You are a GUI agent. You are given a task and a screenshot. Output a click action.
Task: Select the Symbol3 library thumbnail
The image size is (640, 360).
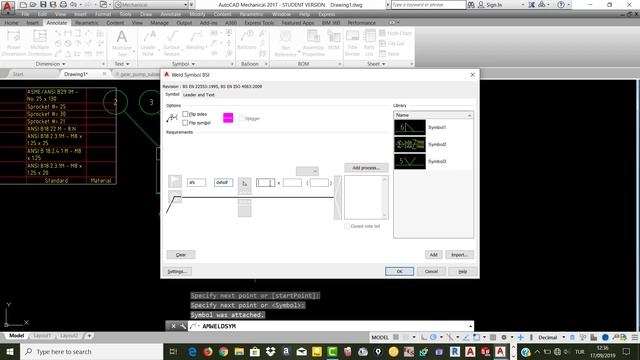tap(410, 162)
